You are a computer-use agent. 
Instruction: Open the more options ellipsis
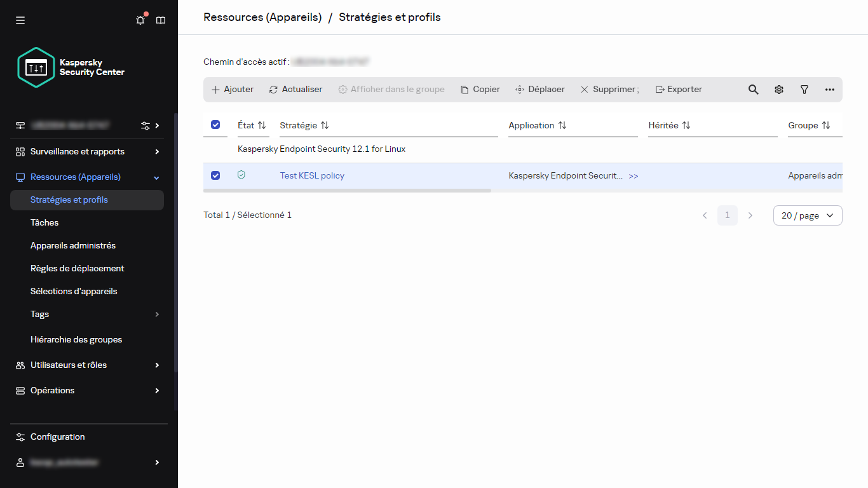point(830,90)
